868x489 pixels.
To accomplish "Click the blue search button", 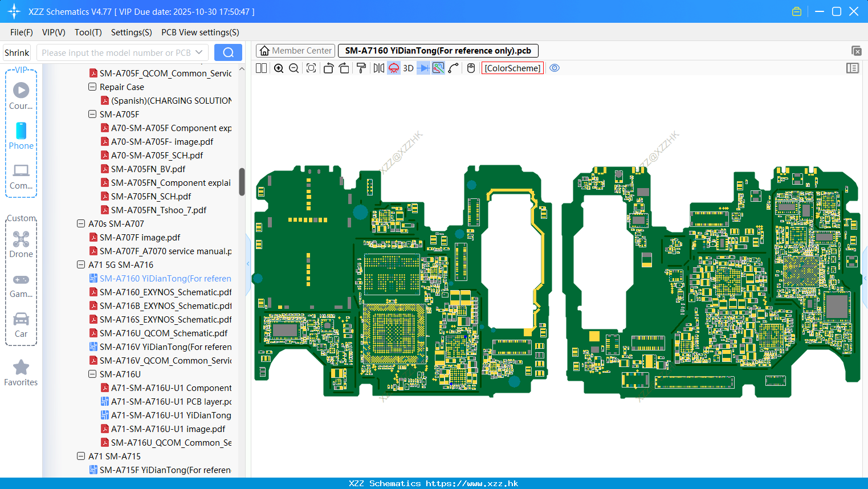I will 228,52.
